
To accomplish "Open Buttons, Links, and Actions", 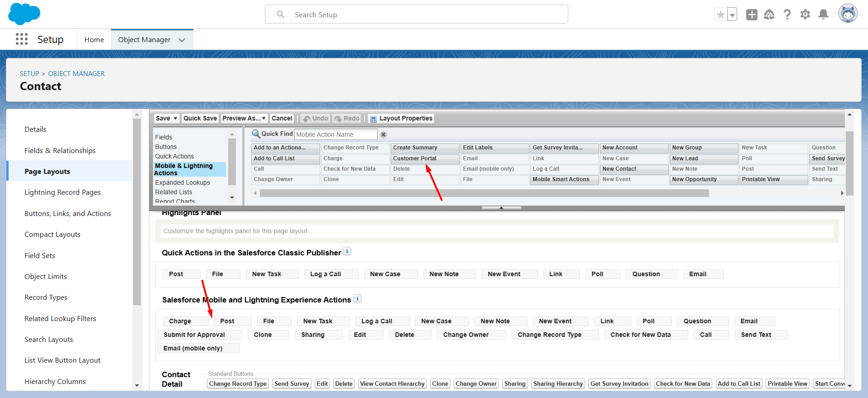I will pyautogui.click(x=68, y=214).
